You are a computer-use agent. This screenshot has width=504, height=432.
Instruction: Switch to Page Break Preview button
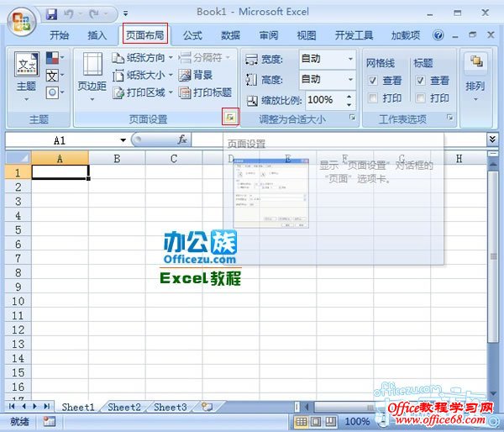tap(330, 421)
